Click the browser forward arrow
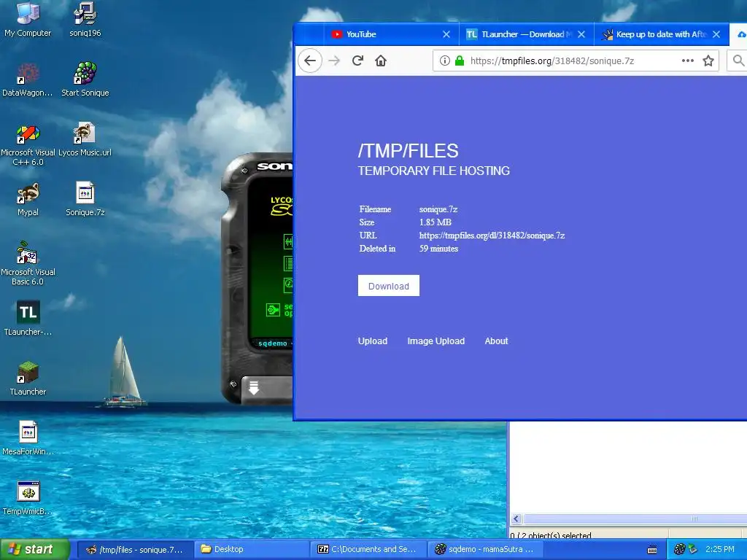The width and height of the screenshot is (747, 560). (x=334, y=61)
